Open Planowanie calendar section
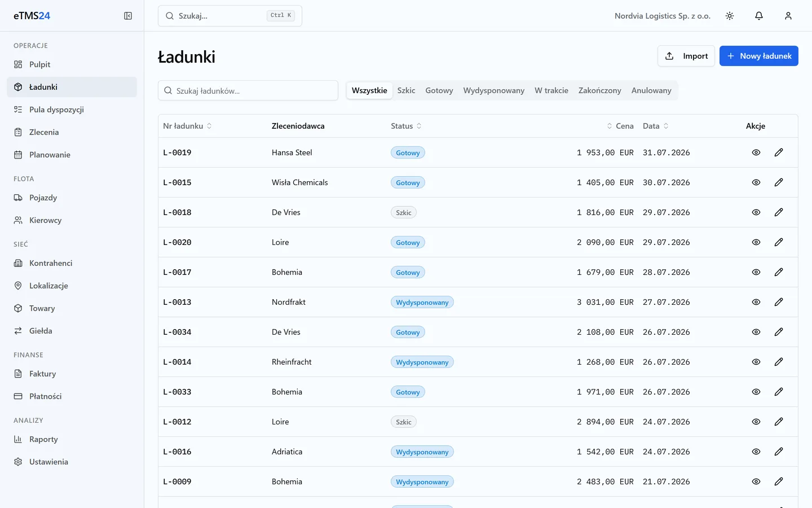 coord(72,155)
